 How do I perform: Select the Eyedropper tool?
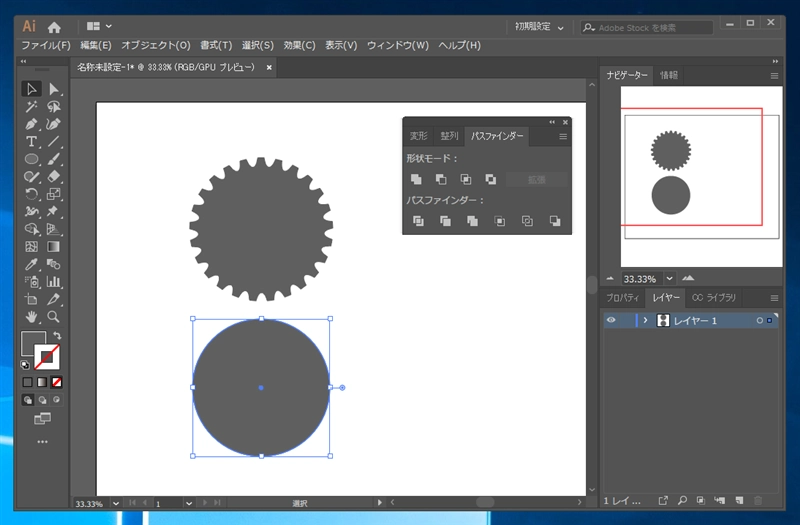[32, 264]
